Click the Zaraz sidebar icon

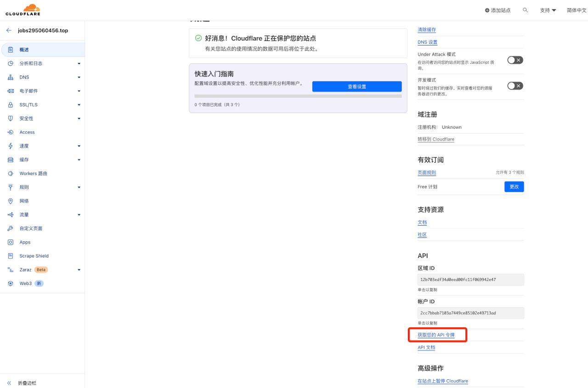11,270
